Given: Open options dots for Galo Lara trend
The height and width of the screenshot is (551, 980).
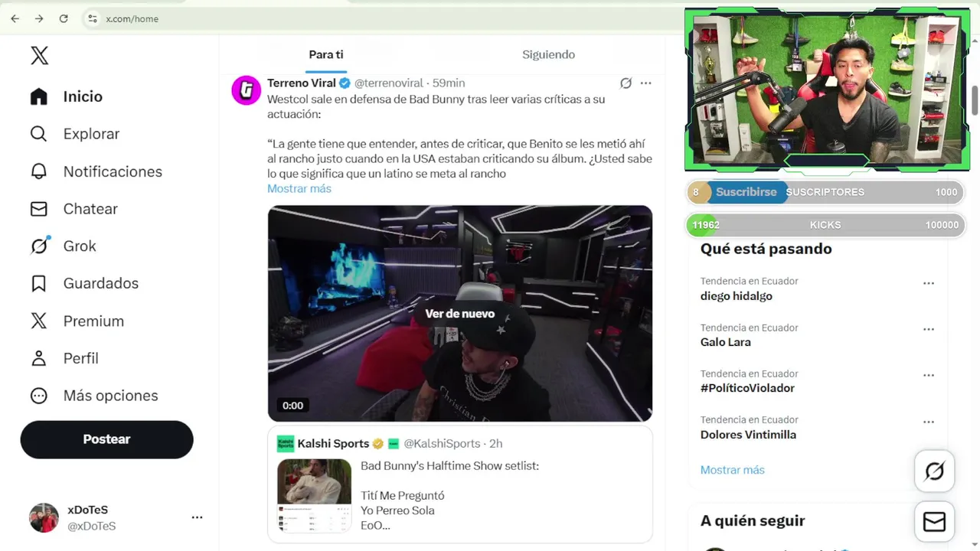Looking at the screenshot, I should coord(929,329).
